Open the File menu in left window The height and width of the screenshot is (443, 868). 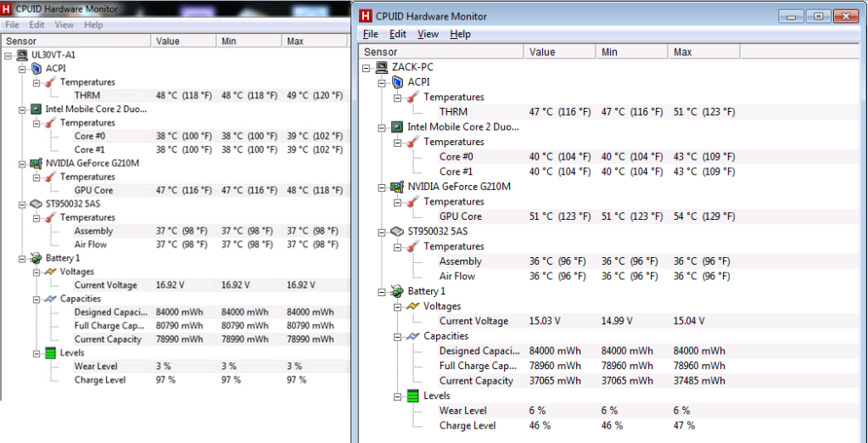pos(12,25)
